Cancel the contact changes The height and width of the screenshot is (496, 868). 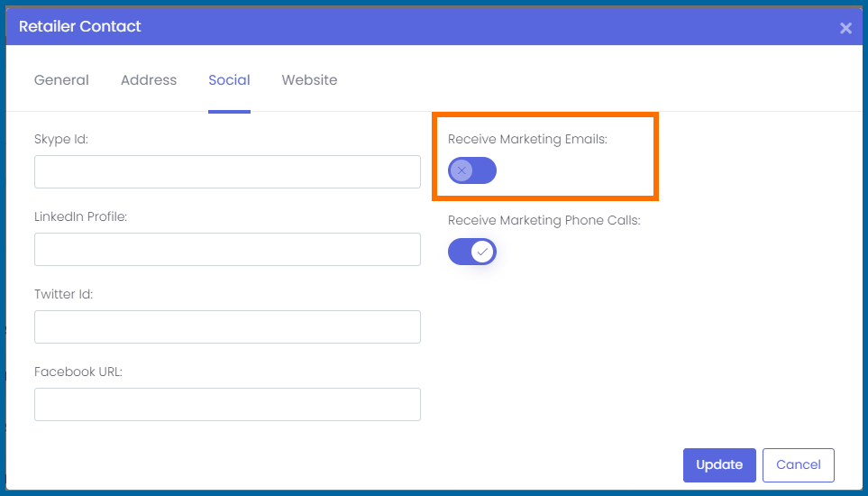tap(799, 465)
